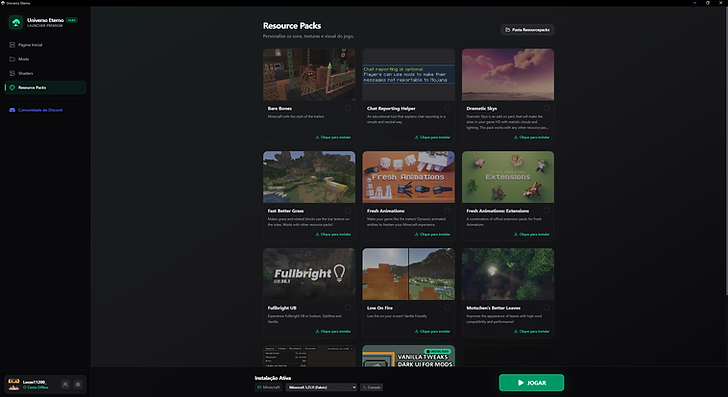Open the Extensions green thumbnail
The height and width of the screenshot is (397, 728).
coord(508,177)
